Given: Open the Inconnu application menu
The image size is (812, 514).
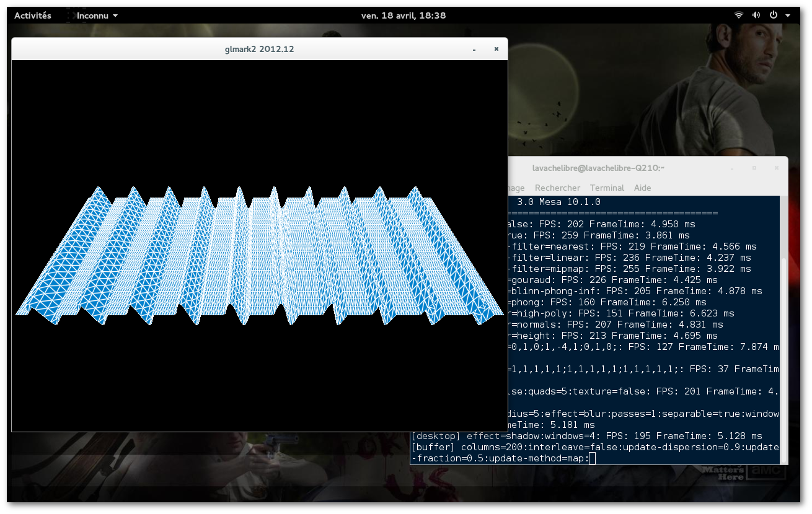Looking at the screenshot, I should [x=97, y=15].
